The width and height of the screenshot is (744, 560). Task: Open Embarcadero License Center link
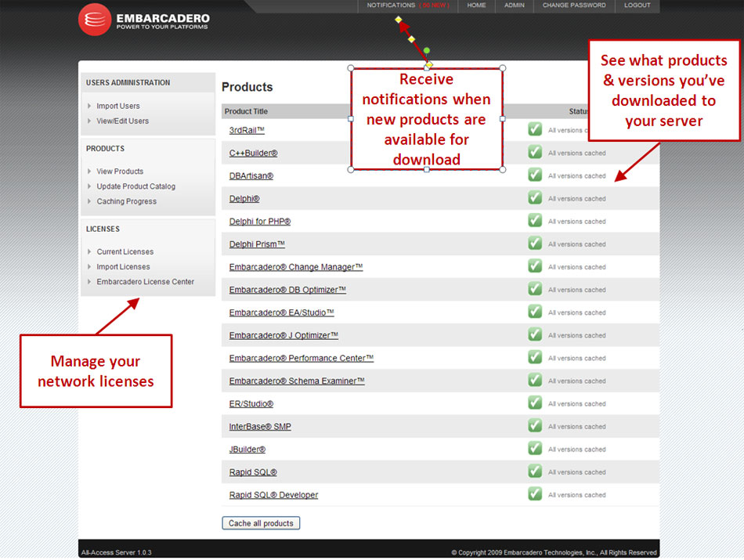[x=145, y=281]
